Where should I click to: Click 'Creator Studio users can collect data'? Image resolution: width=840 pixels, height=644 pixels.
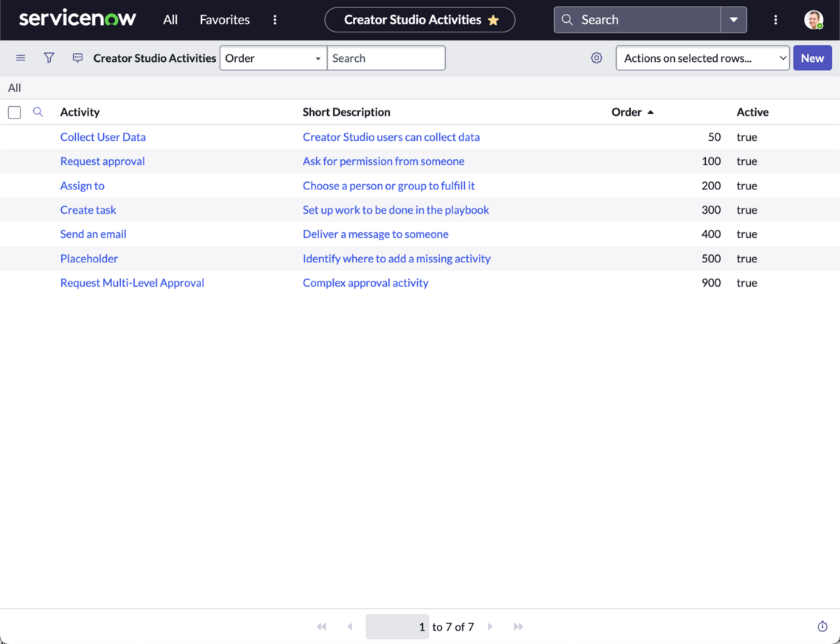(391, 137)
